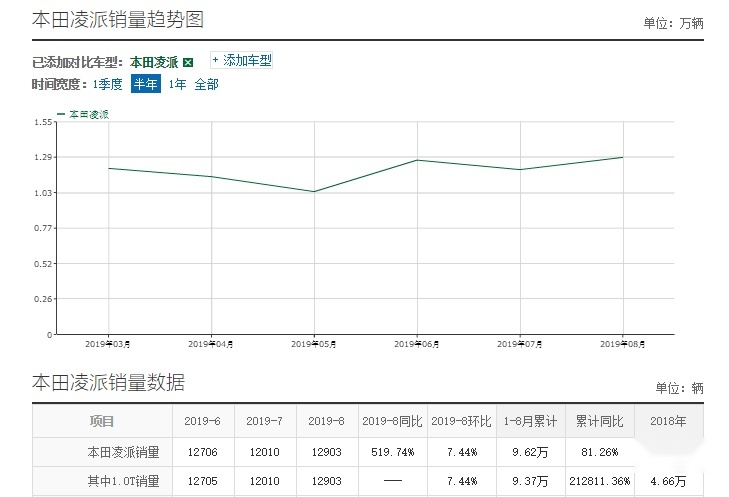The image size is (729, 497).
Task: Click the 1.55 y-axis value
Action: (43, 122)
